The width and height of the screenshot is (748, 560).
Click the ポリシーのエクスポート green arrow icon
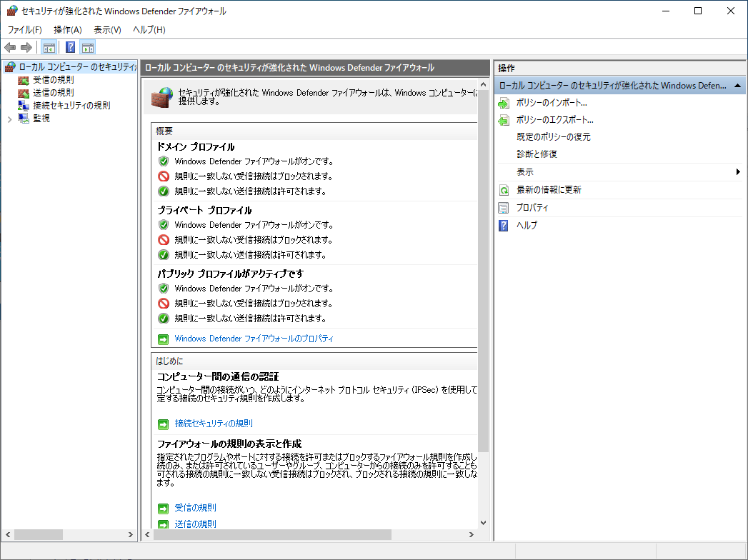(x=504, y=120)
